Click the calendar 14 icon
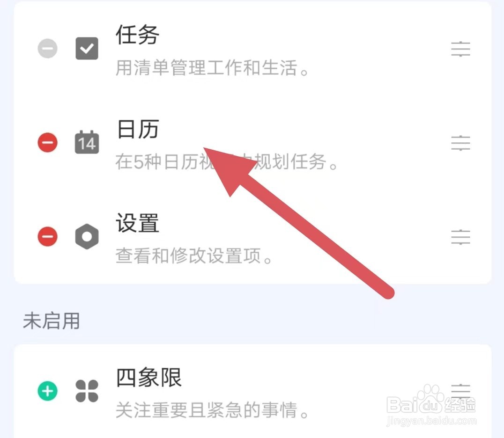The width and height of the screenshot is (504, 438). click(87, 142)
